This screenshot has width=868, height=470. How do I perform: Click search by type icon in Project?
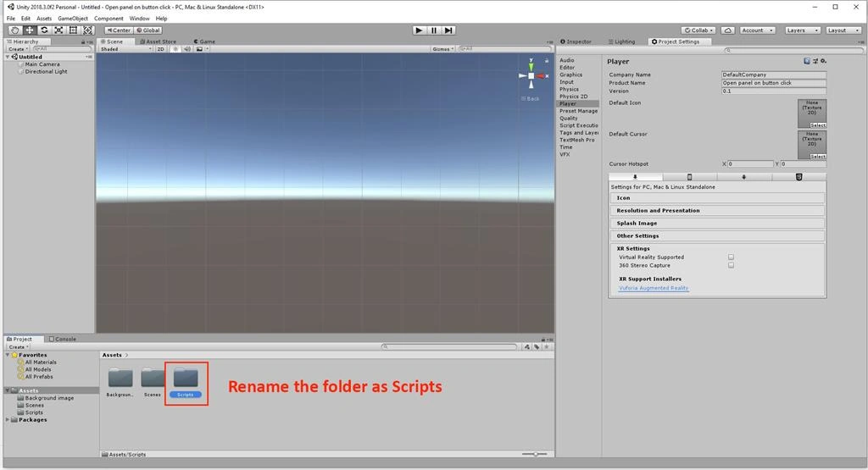point(527,346)
